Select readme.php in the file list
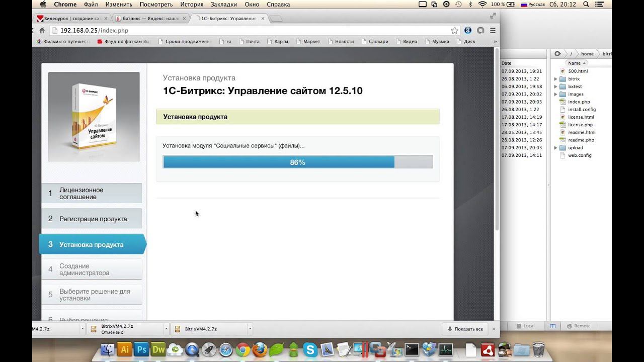The image size is (644, 362). [581, 140]
